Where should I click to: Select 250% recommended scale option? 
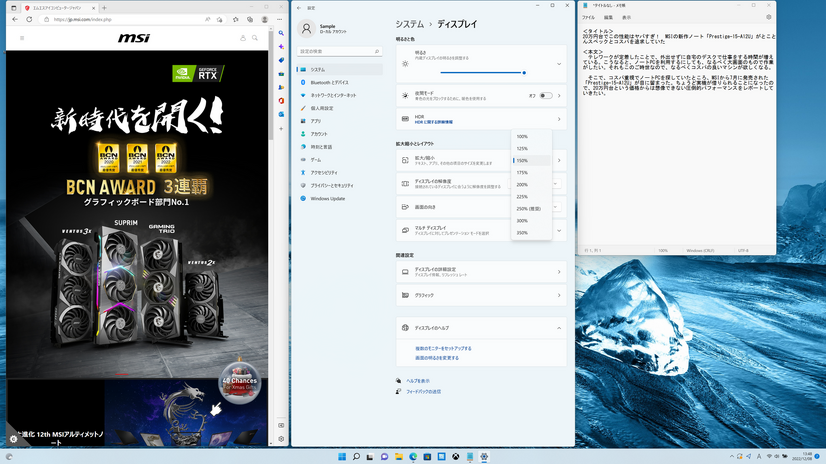coord(531,209)
